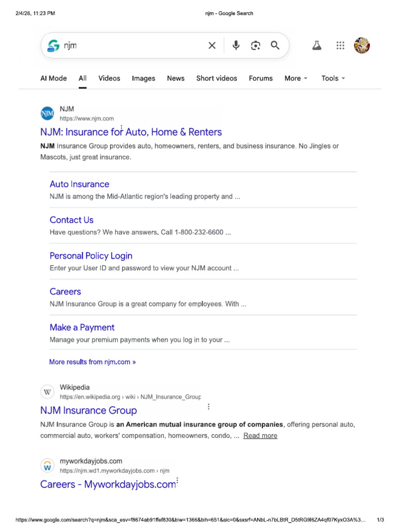Click More results from njm.com
The image size is (399, 532).
[92, 362]
